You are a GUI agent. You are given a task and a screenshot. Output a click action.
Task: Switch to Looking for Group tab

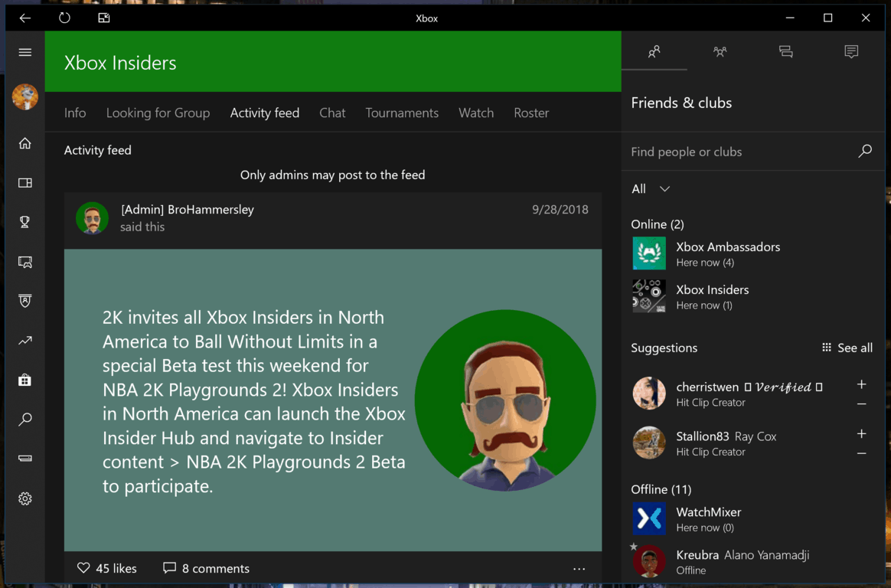158,113
